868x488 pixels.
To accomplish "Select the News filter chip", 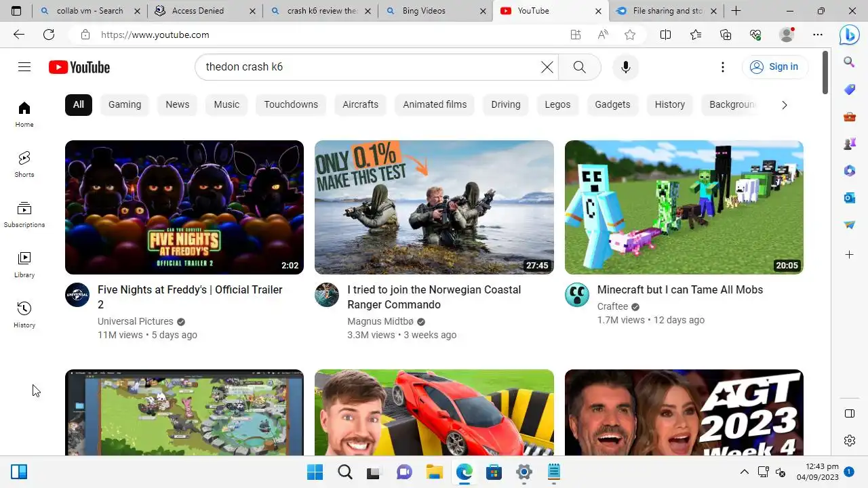I will pos(177,104).
